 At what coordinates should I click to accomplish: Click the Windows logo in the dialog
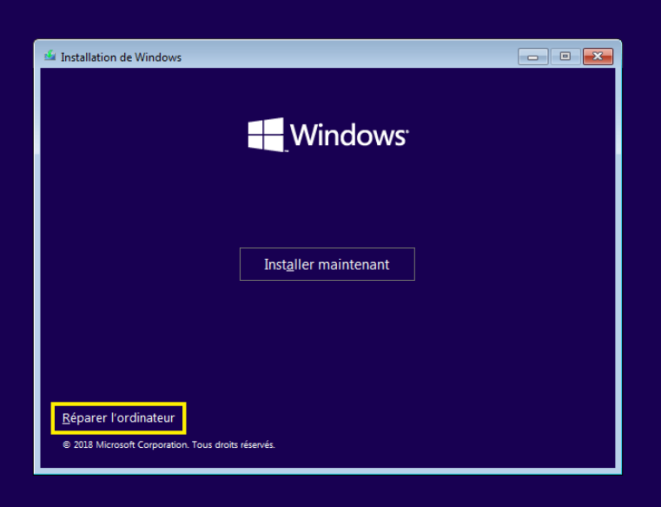(x=328, y=135)
